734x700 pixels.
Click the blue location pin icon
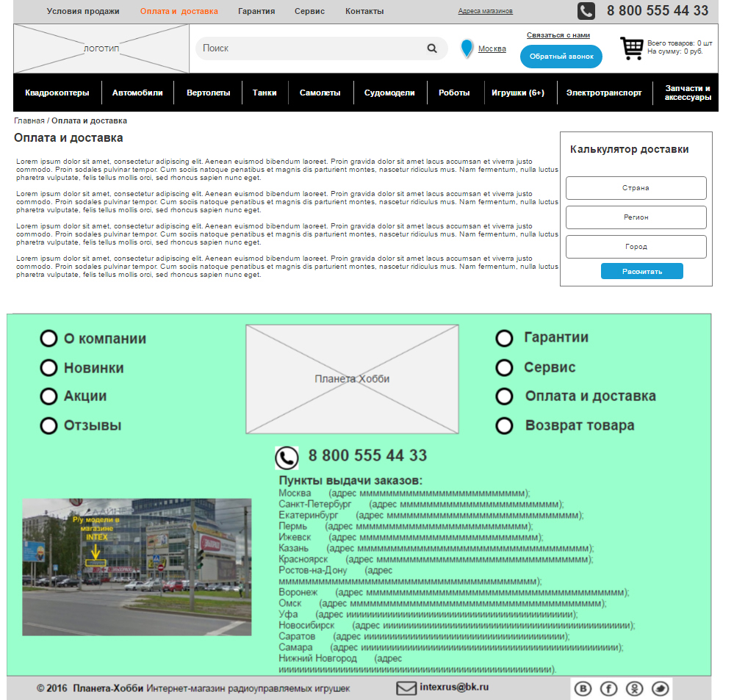tap(467, 48)
